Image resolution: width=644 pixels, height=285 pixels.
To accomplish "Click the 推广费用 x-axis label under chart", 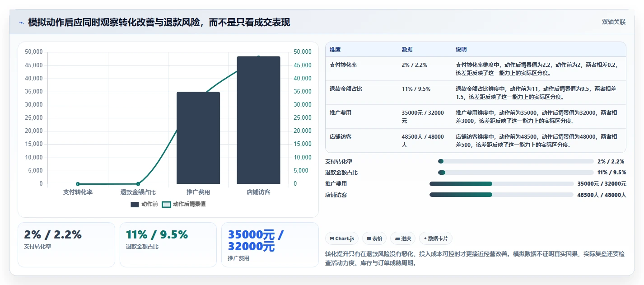I will [198, 192].
